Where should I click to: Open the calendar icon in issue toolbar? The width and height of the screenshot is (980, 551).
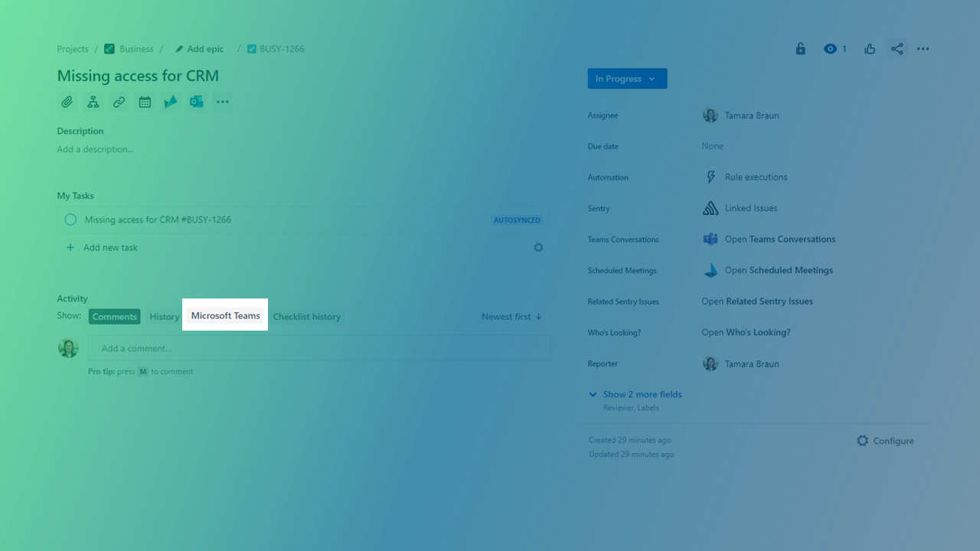145,102
